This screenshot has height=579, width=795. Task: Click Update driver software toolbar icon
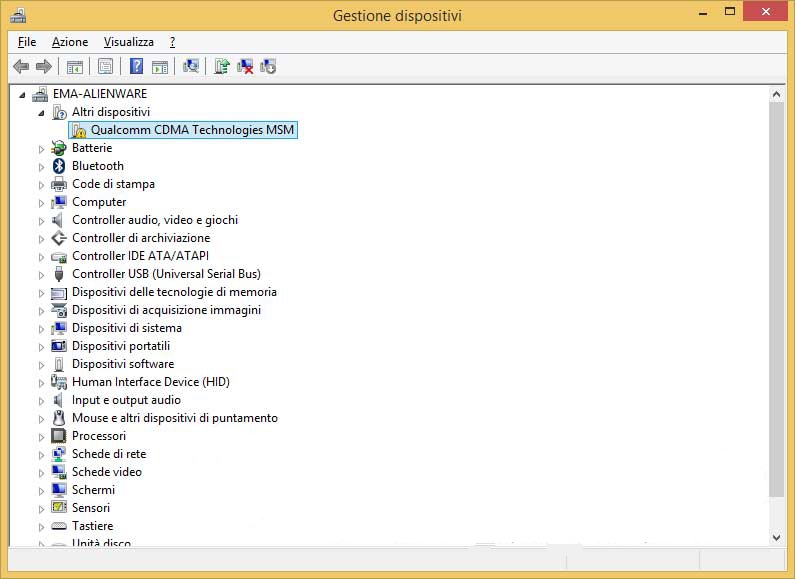tap(222, 66)
